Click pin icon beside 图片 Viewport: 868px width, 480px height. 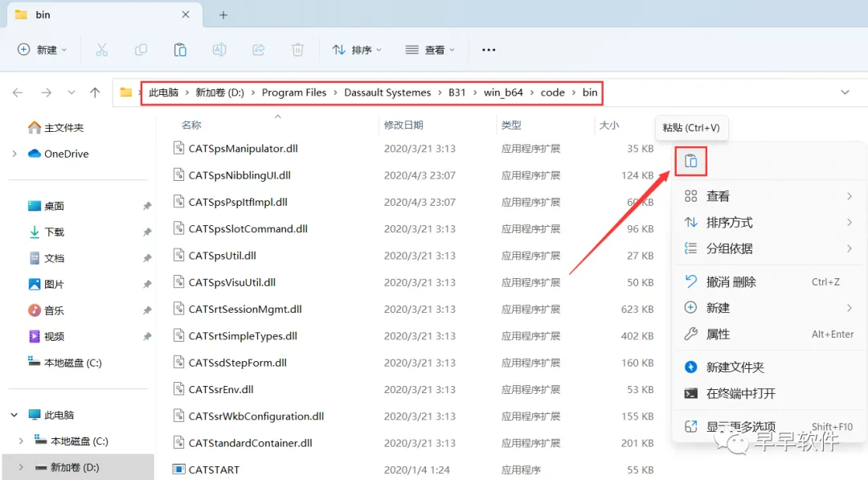click(x=147, y=284)
